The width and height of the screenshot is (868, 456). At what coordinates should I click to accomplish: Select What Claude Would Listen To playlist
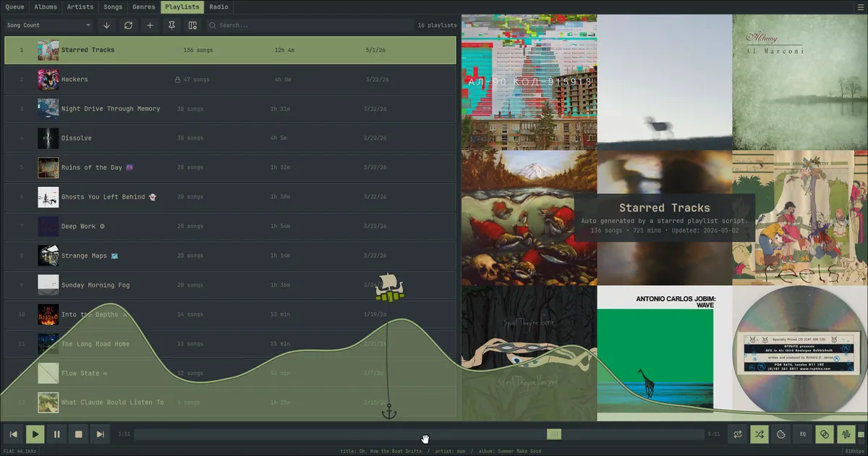(x=230, y=402)
